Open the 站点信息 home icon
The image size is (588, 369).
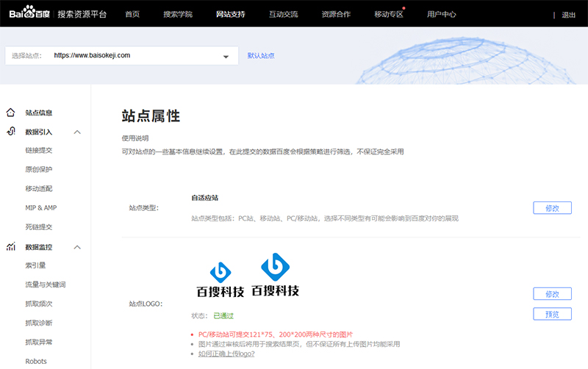tap(10, 112)
